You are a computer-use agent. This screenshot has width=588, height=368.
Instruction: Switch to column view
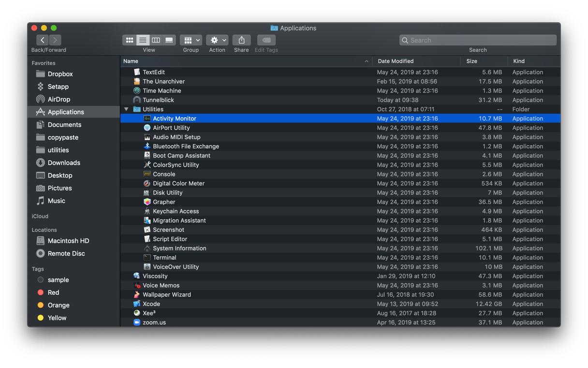coord(156,40)
